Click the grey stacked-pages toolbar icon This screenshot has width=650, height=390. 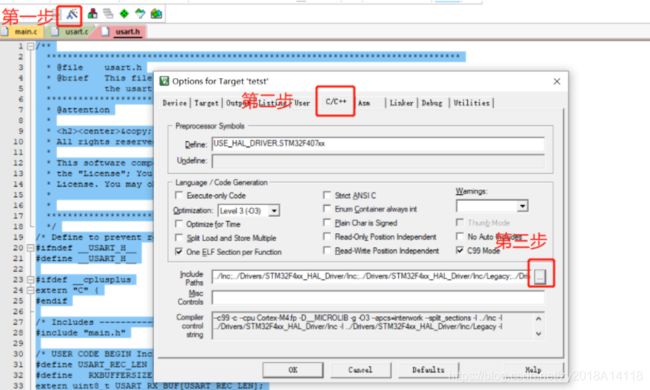pos(108,14)
